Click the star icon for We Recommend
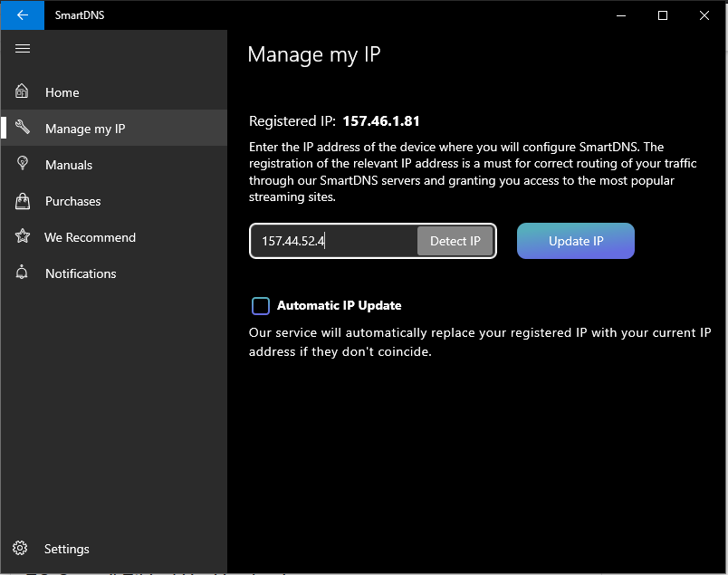 [23, 236]
